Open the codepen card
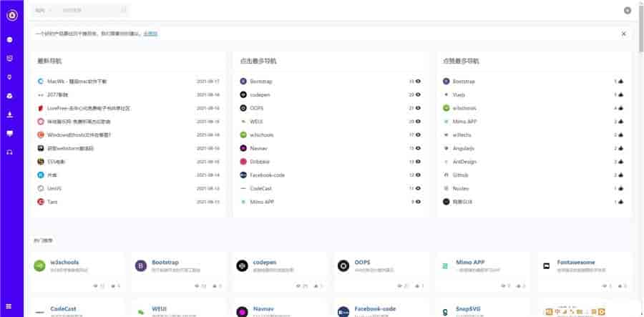644x317 pixels. [x=280, y=272]
